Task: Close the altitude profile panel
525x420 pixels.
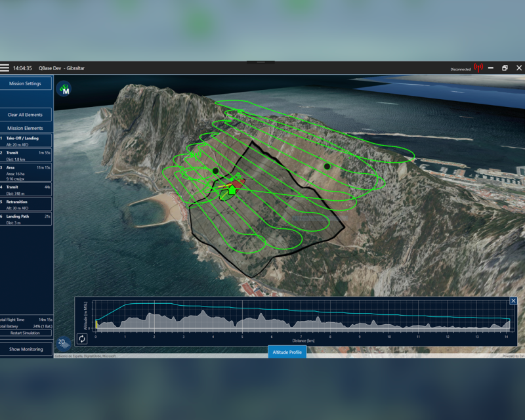Action: (513, 301)
